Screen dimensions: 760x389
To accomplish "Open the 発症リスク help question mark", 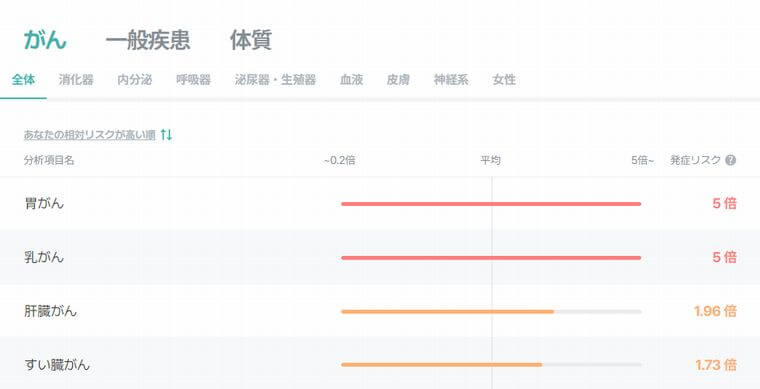I will (730, 160).
